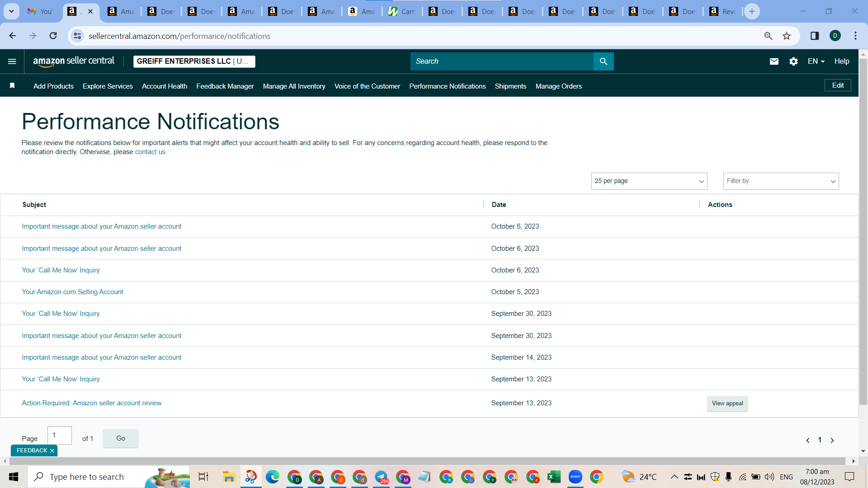Open Chrome profile D avatar
The image size is (868, 488).
(835, 36)
